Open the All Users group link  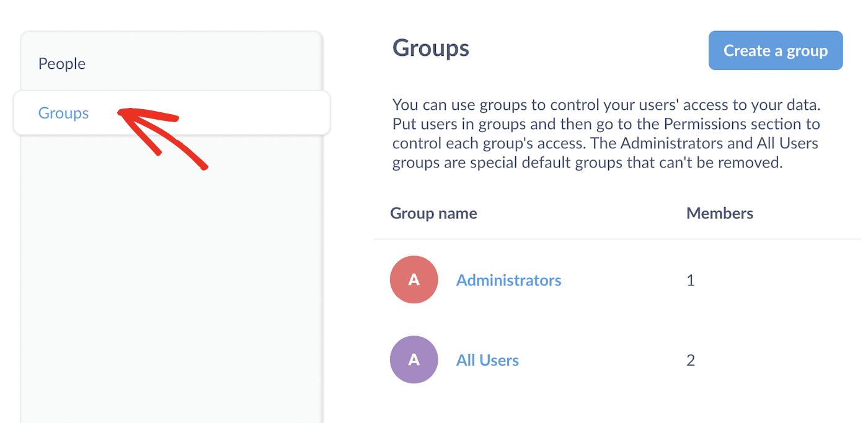487,360
